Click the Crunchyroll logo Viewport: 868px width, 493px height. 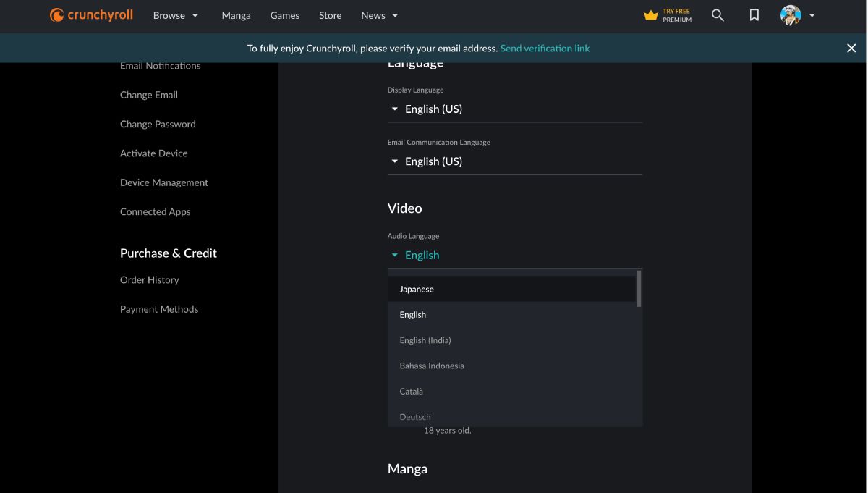pyautogui.click(x=91, y=15)
